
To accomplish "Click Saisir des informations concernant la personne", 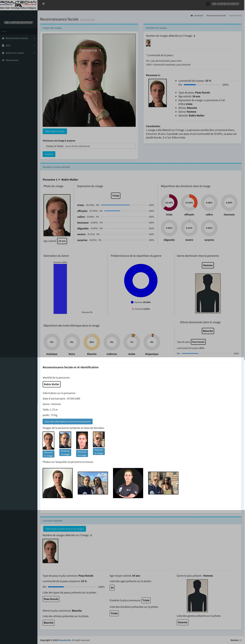I will 67,422.
